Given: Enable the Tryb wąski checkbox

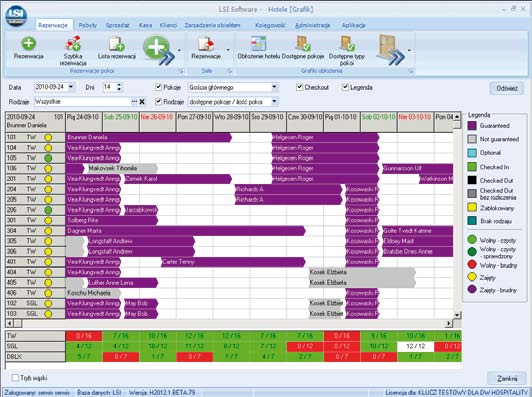Looking at the screenshot, I should coord(15,378).
